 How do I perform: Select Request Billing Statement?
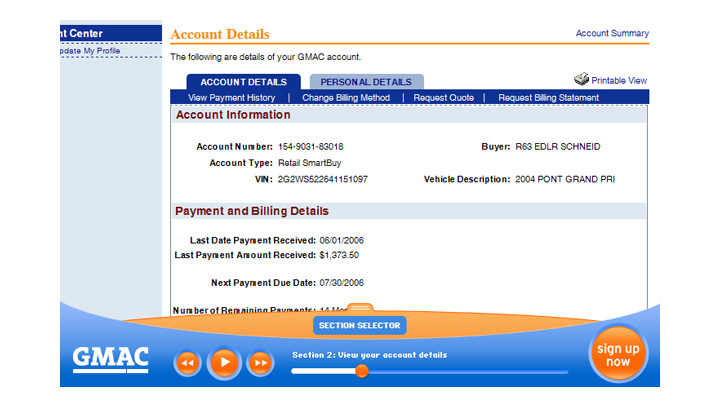(x=548, y=98)
